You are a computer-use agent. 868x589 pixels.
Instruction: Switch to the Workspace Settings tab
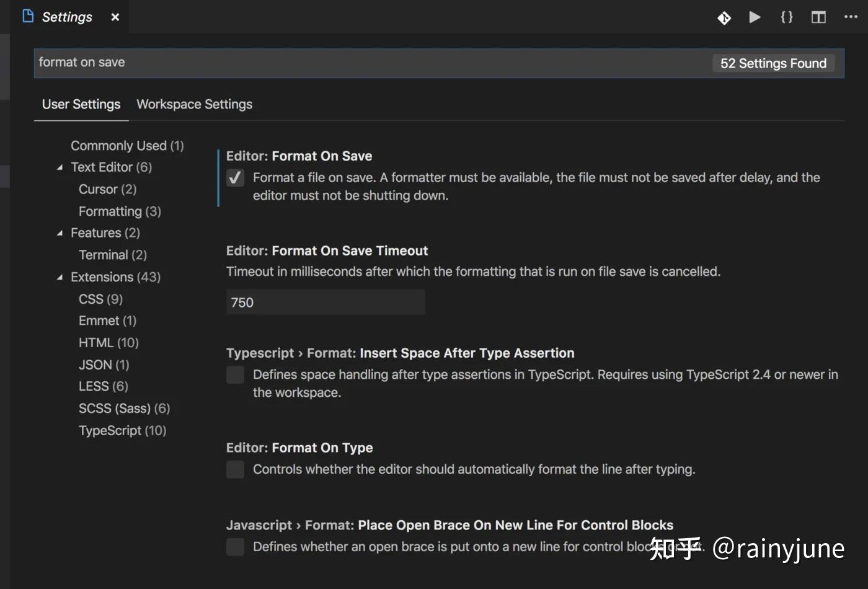tap(194, 104)
